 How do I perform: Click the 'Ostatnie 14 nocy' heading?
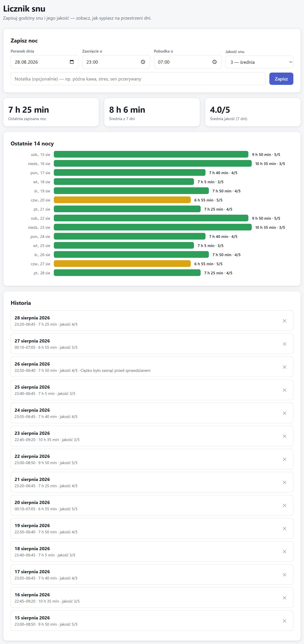click(32, 143)
